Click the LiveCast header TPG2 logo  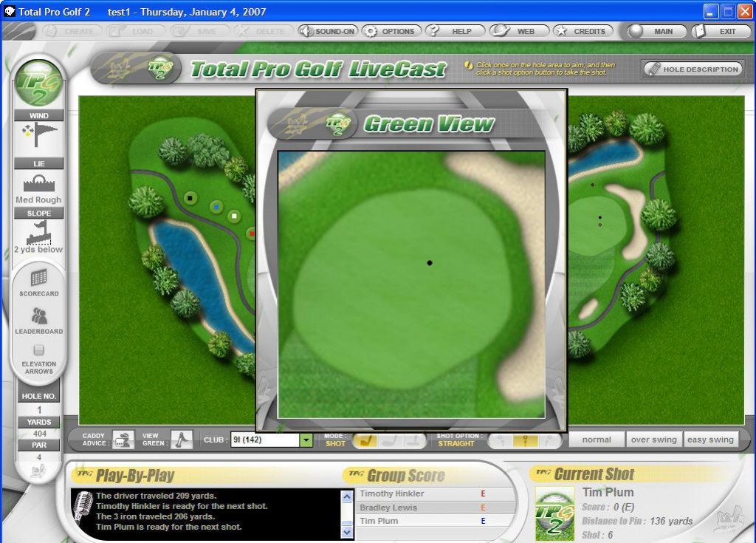(x=160, y=69)
